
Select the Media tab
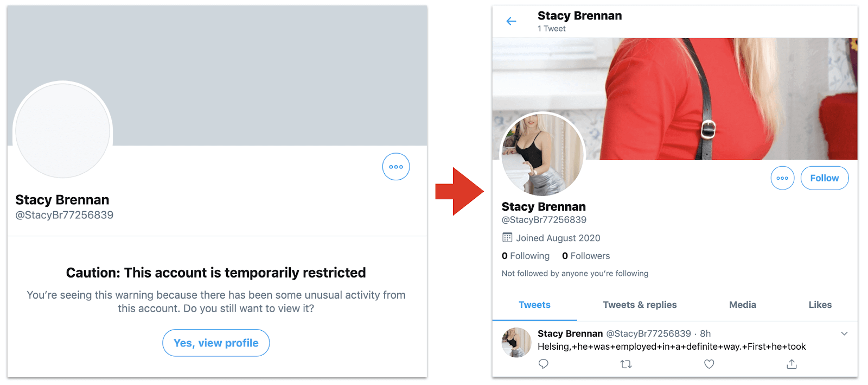(742, 305)
